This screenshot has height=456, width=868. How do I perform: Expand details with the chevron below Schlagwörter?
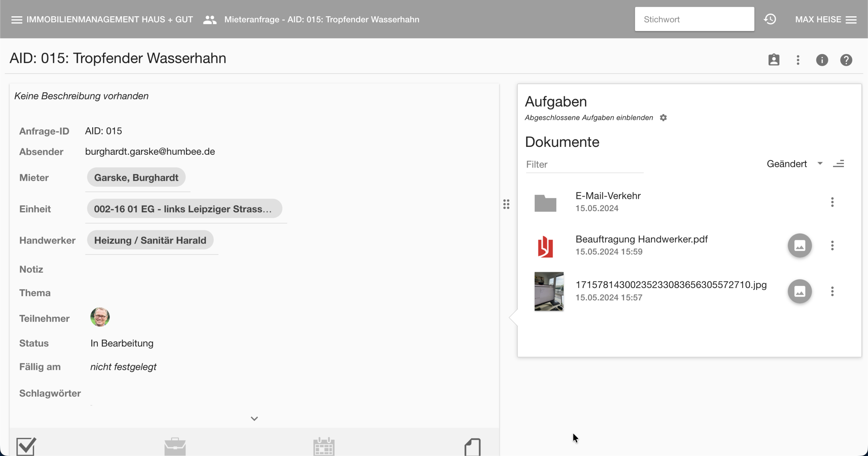click(254, 419)
